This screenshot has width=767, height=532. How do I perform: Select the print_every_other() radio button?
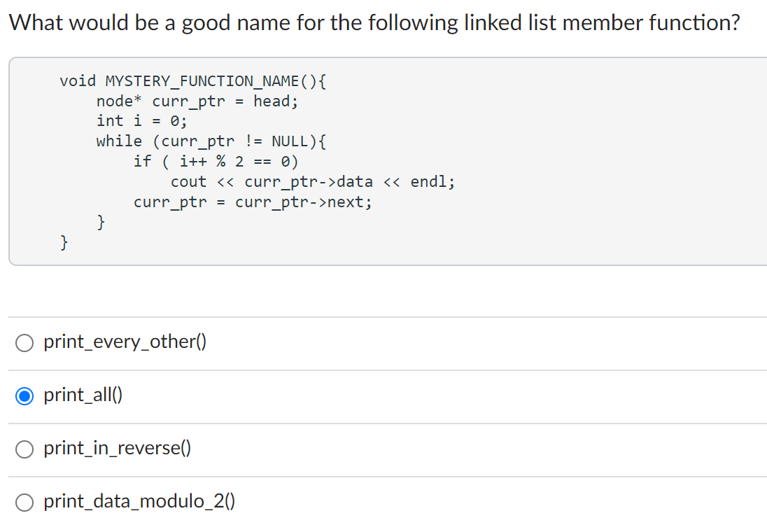point(24,342)
